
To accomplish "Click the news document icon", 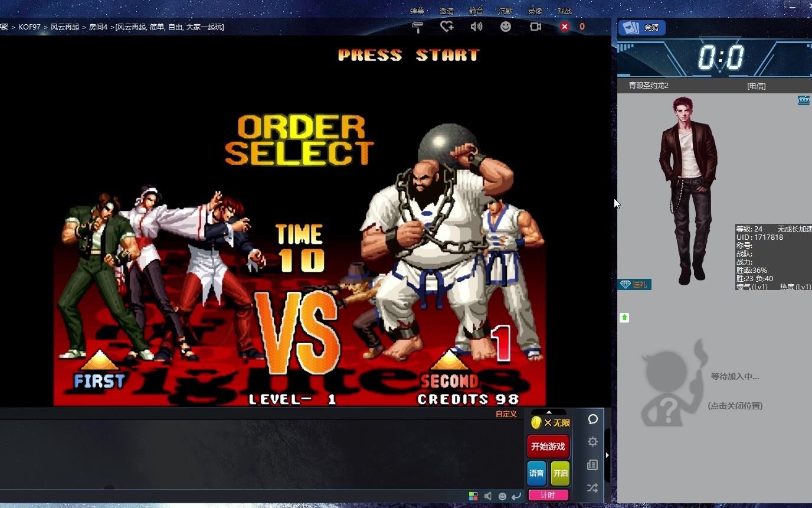I will coord(593,465).
